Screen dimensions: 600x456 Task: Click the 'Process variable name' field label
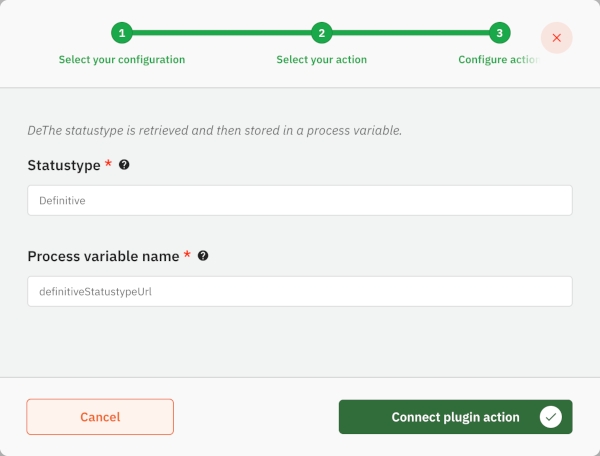(103, 256)
